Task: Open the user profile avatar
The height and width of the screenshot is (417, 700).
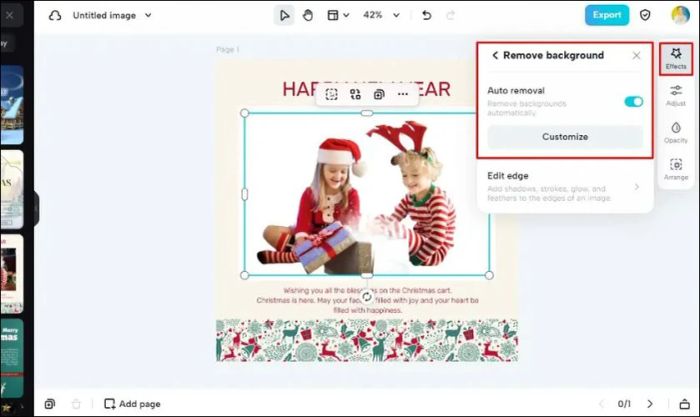Action: click(680, 15)
